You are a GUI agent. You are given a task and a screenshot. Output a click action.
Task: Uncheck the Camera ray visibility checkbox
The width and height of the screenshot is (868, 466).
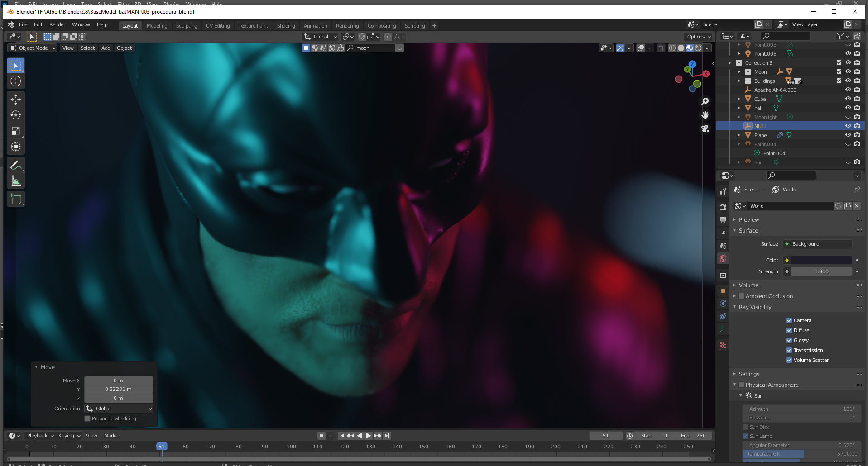coord(789,320)
